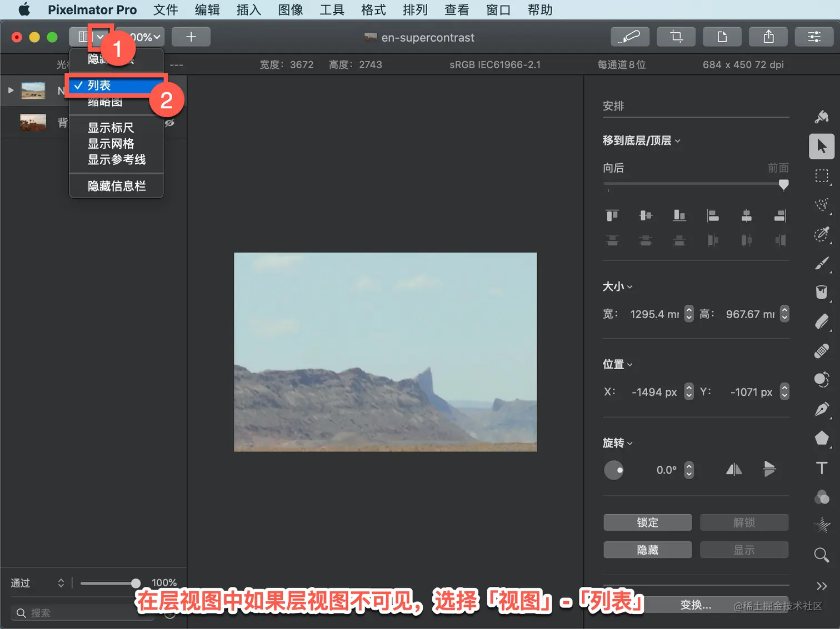
Task: Choose 隐藏信息栏 in the view menu
Action: click(x=116, y=186)
